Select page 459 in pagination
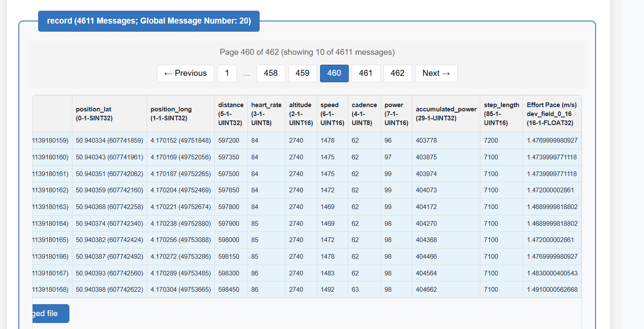The height and width of the screenshot is (329, 644). (303, 73)
